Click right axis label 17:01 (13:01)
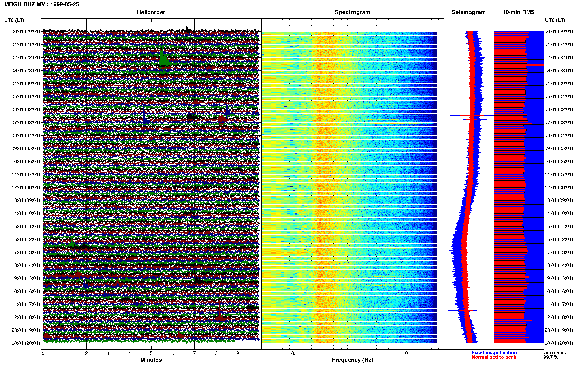Viewport: 588px width, 368px height. tap(559, 252)
